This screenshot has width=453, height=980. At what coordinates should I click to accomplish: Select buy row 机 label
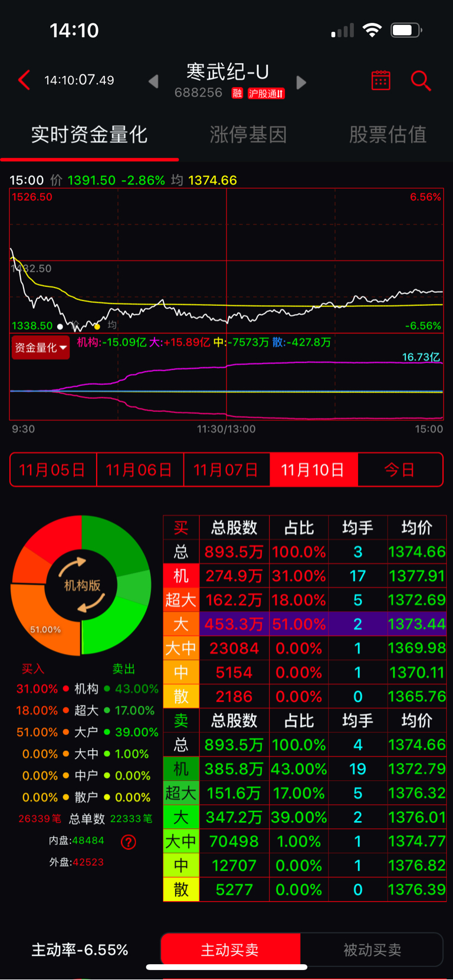(x=181, y=576)
